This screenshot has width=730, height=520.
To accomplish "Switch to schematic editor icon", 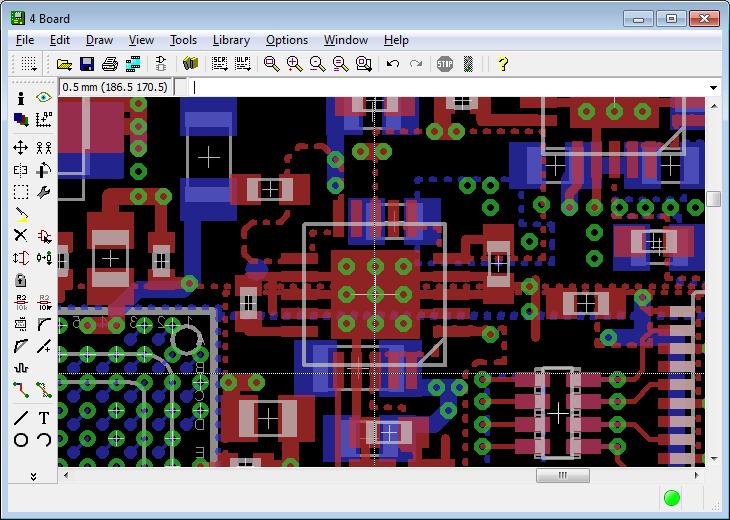I will point(161,63).
